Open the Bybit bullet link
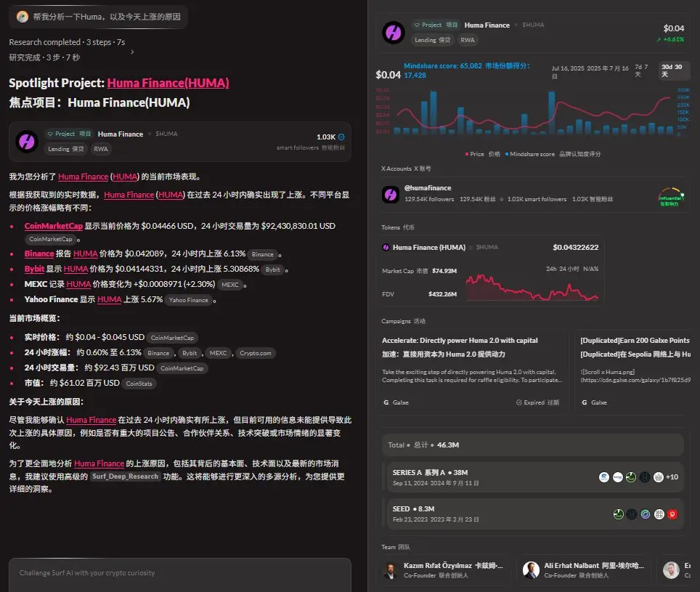This screenshot has height=592, width=700. (34, 269)
